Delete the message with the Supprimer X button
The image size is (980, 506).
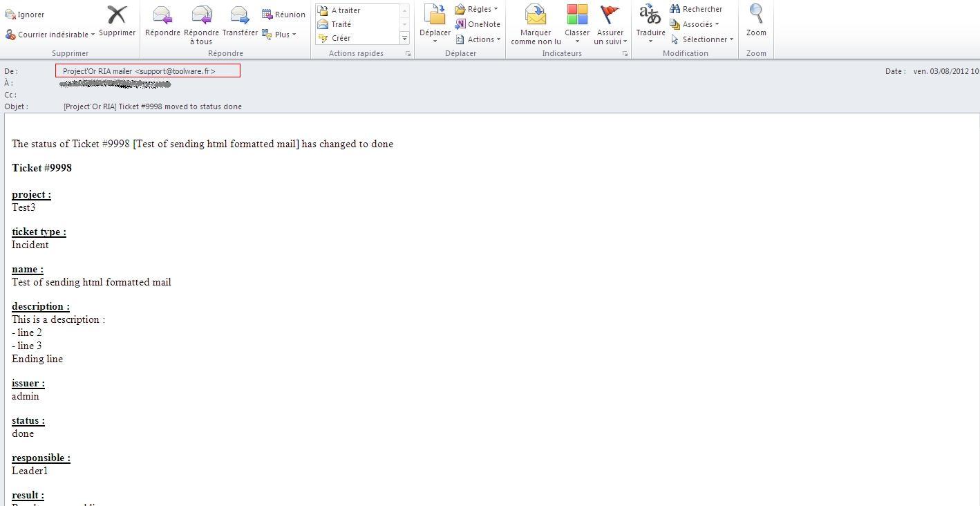117,21
